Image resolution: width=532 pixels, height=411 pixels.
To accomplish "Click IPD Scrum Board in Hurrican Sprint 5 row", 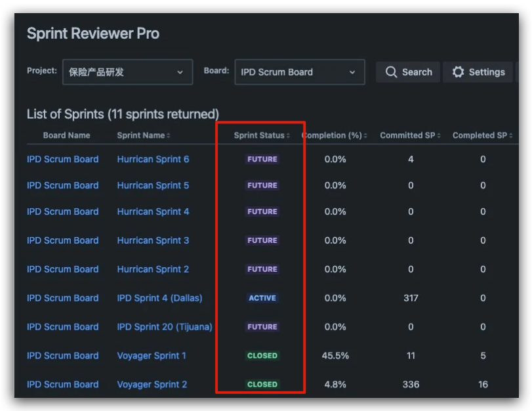I will click(63, 185).
